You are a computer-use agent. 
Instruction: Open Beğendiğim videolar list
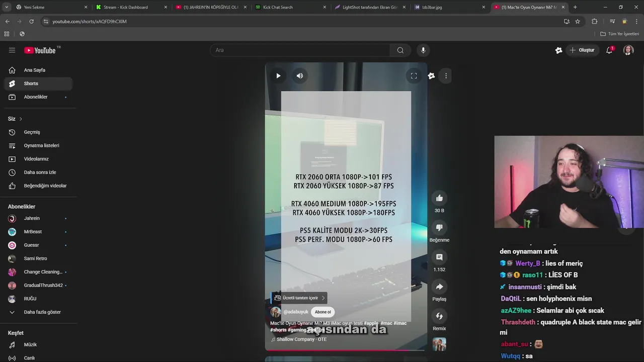click(38, 186)
